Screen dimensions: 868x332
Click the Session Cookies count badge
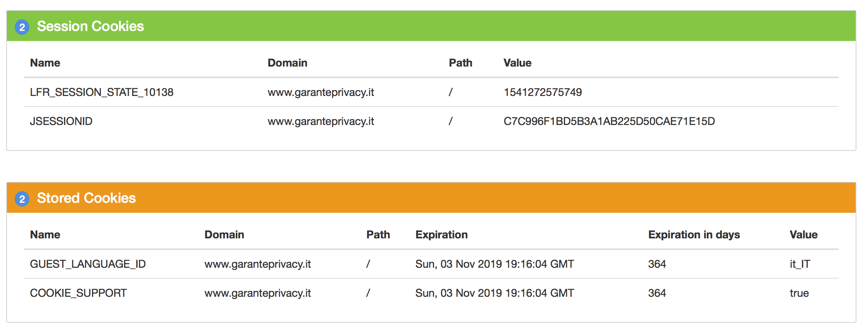coord(22,27)
